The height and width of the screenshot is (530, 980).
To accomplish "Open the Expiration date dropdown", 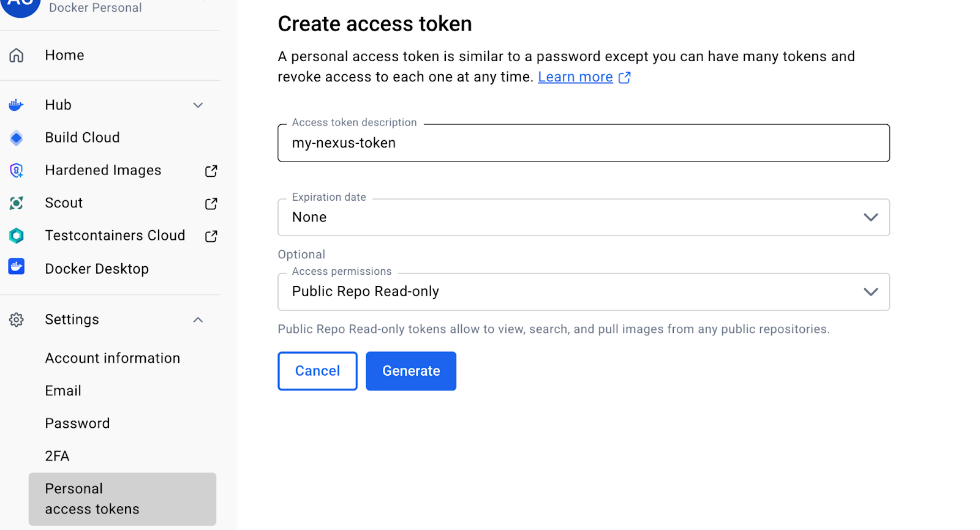I will click(x=870, y=217).
